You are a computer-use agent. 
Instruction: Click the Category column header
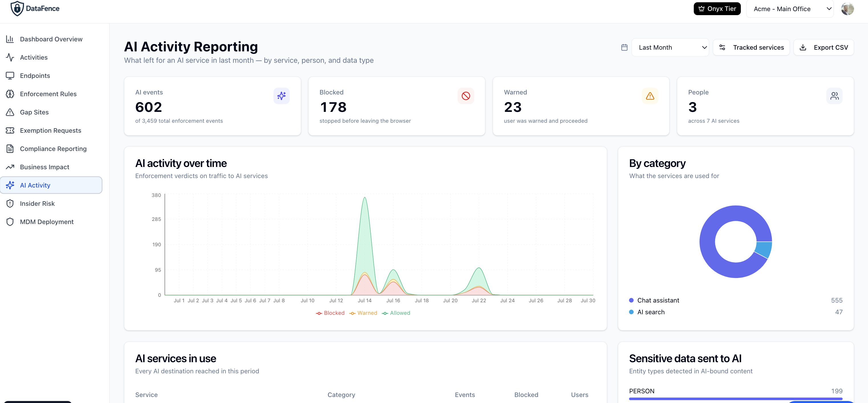341,394
